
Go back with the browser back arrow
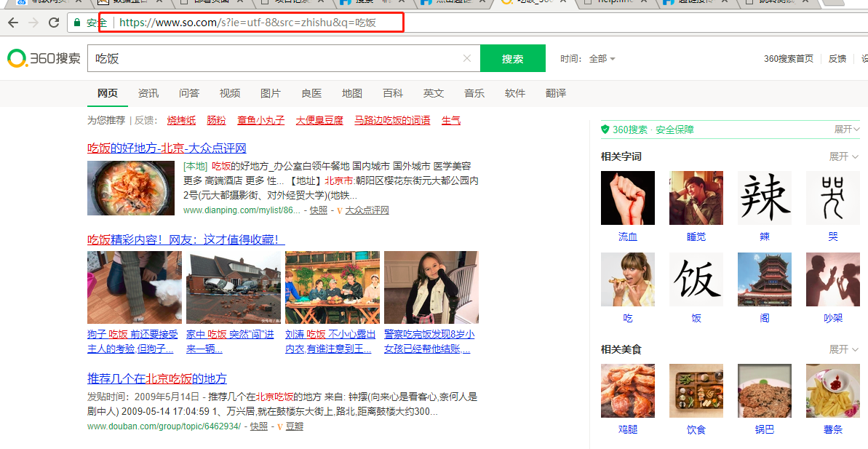point(12,23)
